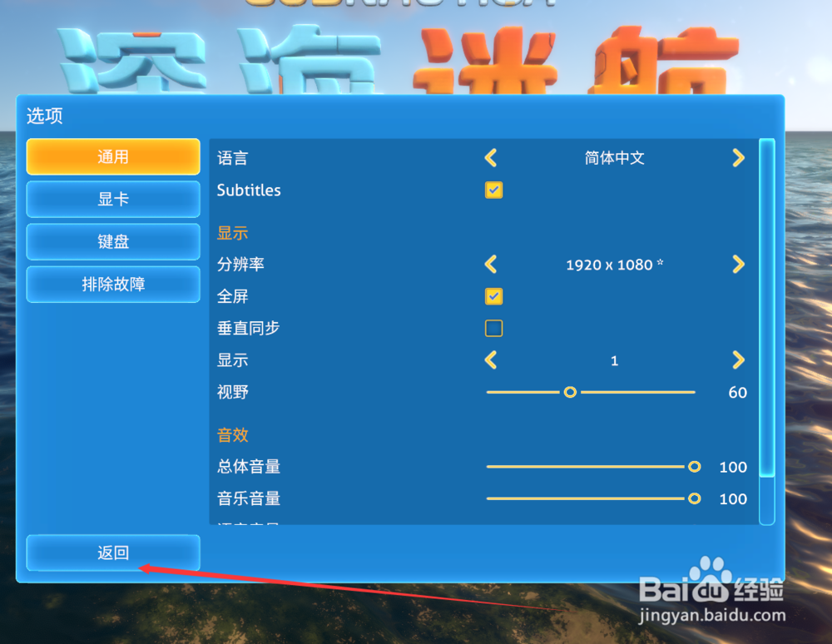Click left arrow of 显示 monitor setting
This screenshot has height=644, width=832.
(491, 360)
